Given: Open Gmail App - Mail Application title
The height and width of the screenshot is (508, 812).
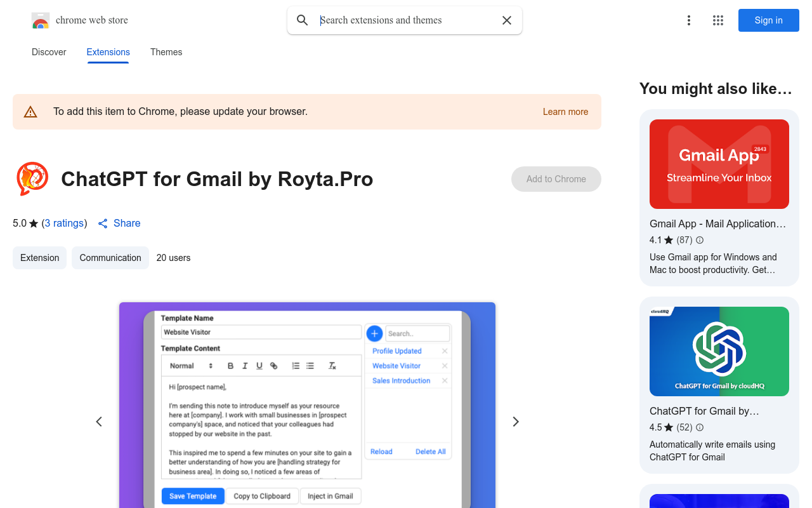Looking at the screenshot, I should point(718,224).
